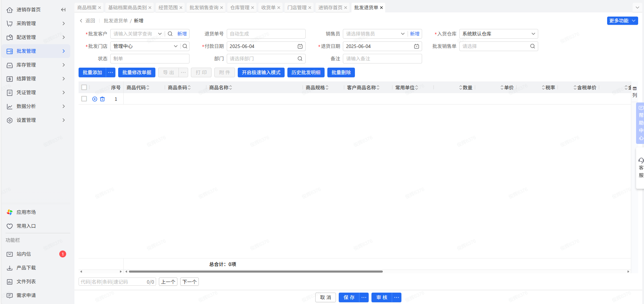Open 常用入口 favorites entry
Viewport: 644px width, 304px height.
pyautogui.click(x=36, y=226)
